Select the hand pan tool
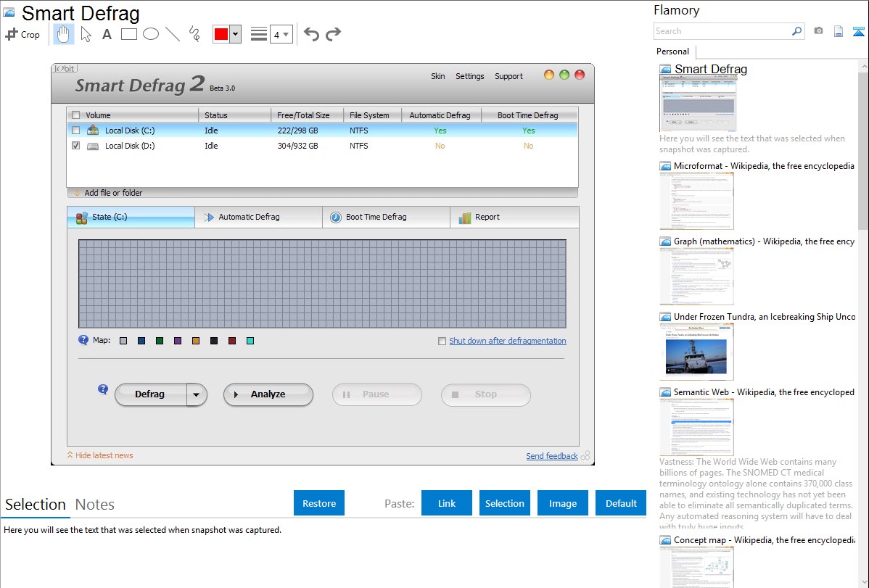869x588 pixels. [64, 34]
